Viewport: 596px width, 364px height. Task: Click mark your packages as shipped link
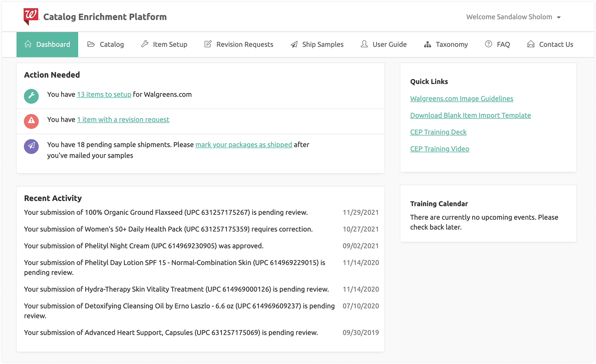pos(244,144)
